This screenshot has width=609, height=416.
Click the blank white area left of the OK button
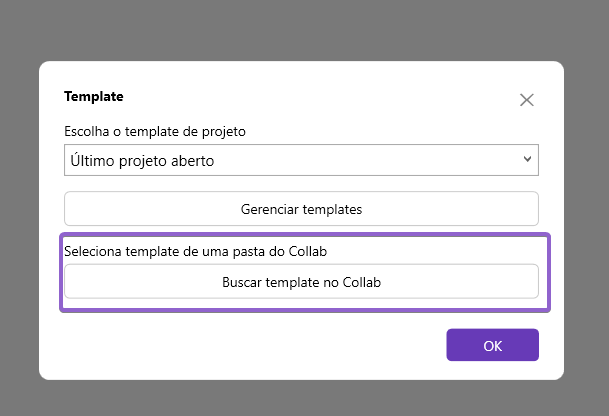point(252,345)
